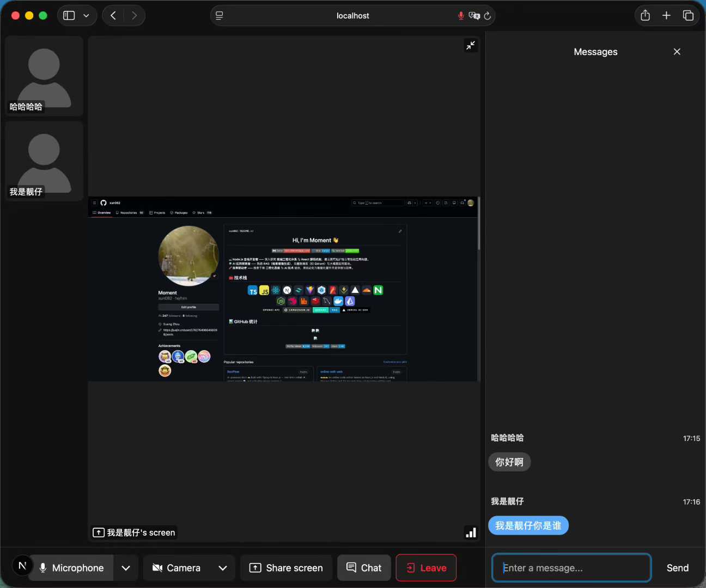The width and height of the screenshot is (706, 588).
Task: Show the Safari sidebar
Action: click(x=69, y=15)
